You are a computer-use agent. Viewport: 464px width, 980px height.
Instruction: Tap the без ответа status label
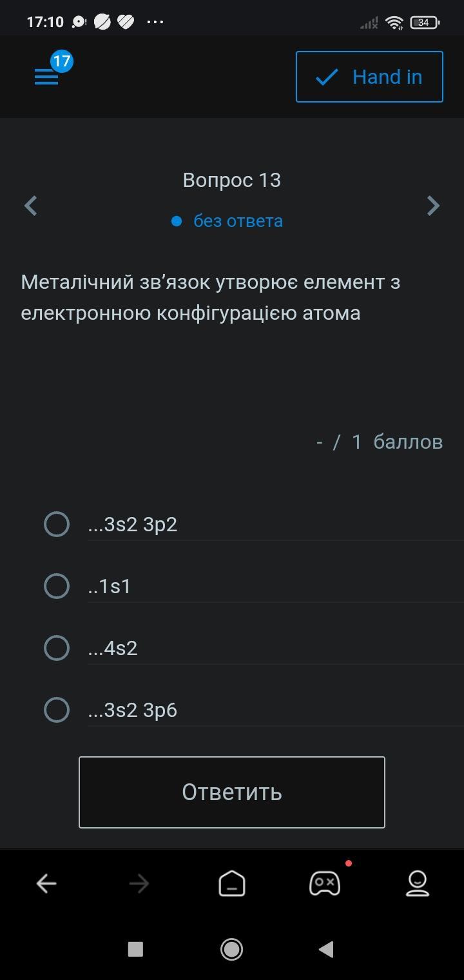238,221
